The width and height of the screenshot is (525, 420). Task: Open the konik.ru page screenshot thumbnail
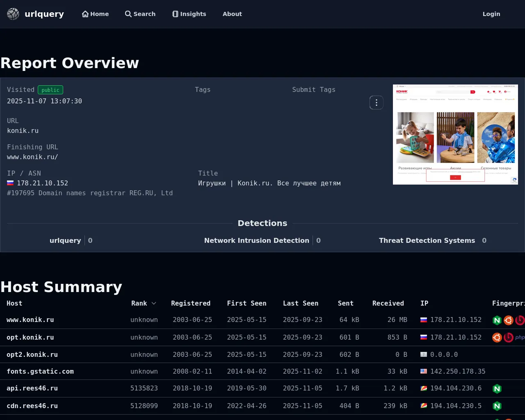455,135
